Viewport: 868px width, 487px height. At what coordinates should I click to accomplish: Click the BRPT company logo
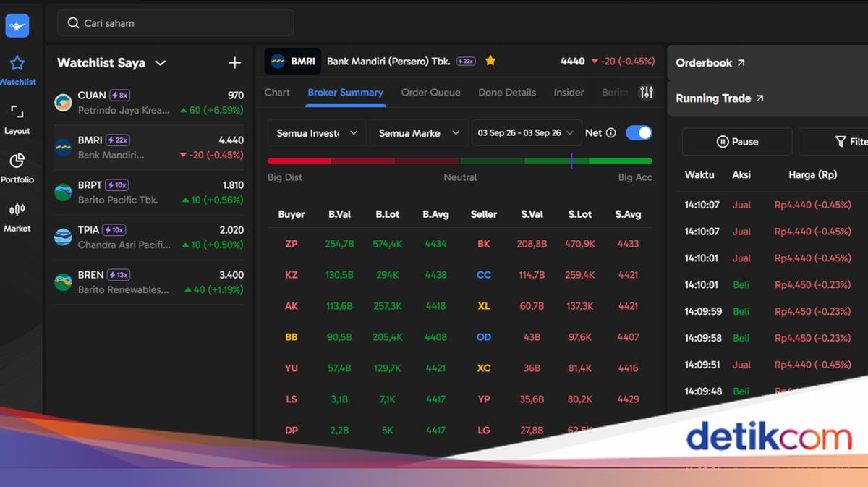(x=63, y=192)
